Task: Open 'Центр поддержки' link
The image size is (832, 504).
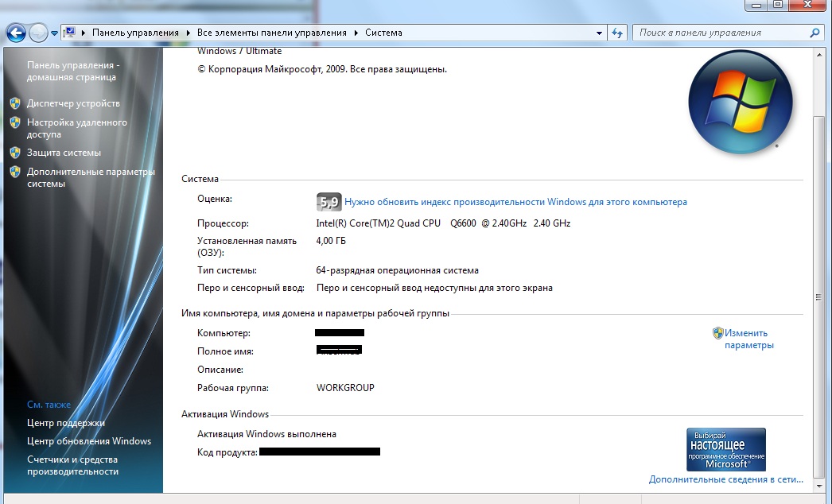Action: (x=66, y=423)
